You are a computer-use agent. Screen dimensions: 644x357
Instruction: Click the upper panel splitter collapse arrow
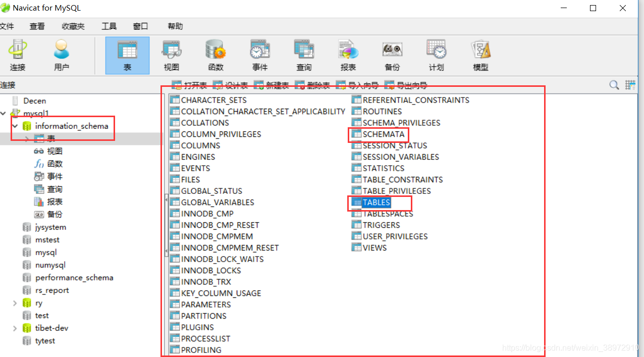[166, 200]
